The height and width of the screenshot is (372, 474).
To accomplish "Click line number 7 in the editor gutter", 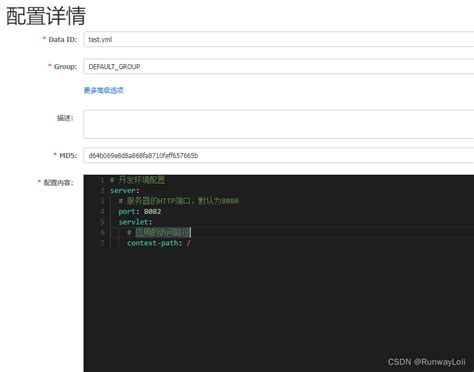I will pyautogui.click(x=102, y=243).
